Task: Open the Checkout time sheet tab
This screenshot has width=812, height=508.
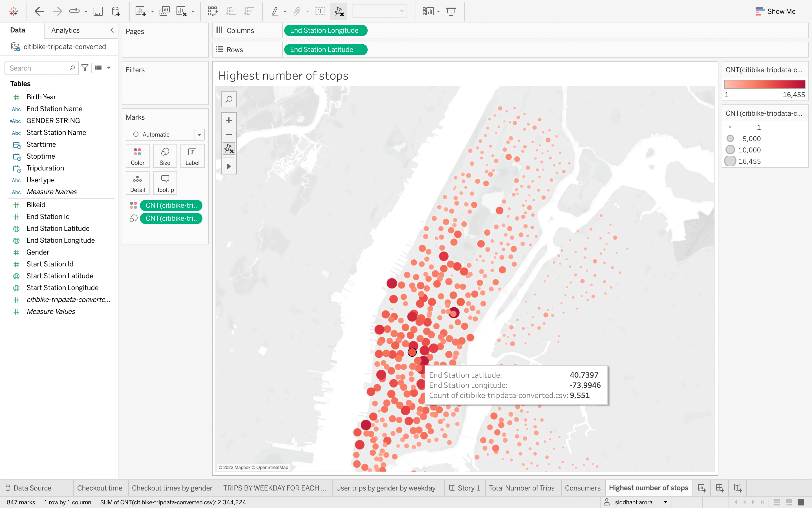Action: pyautogui.click(x=100, y=488)
